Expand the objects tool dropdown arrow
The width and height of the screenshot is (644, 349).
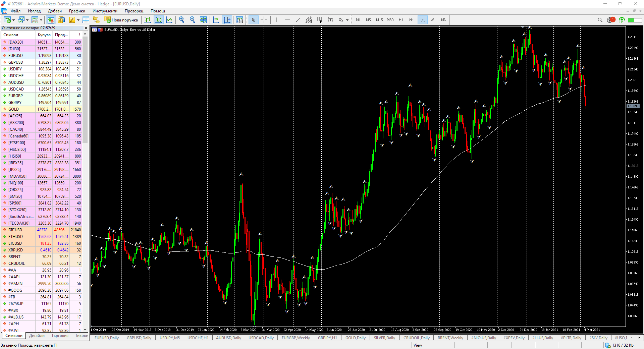coord(347,20)
